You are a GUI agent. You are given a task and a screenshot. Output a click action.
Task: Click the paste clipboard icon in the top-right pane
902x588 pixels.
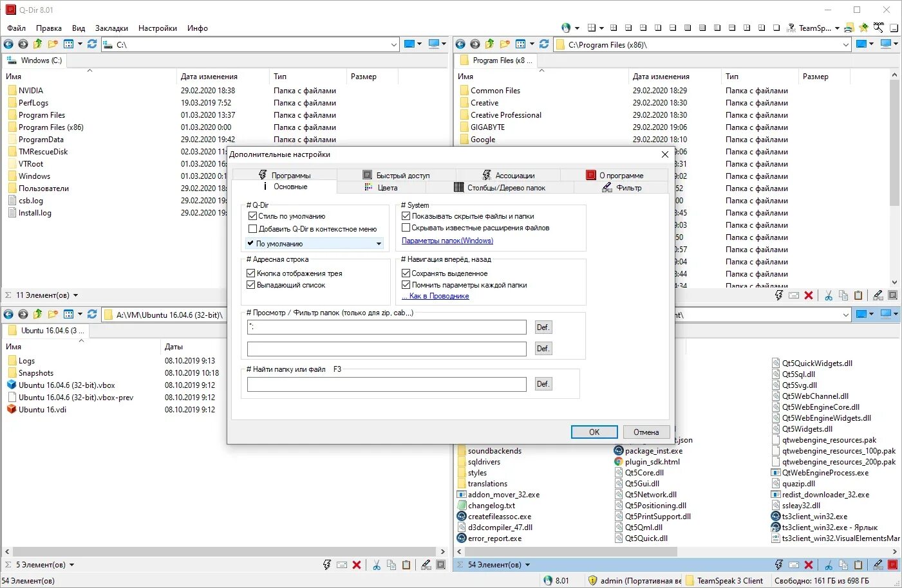pos(858,295)
